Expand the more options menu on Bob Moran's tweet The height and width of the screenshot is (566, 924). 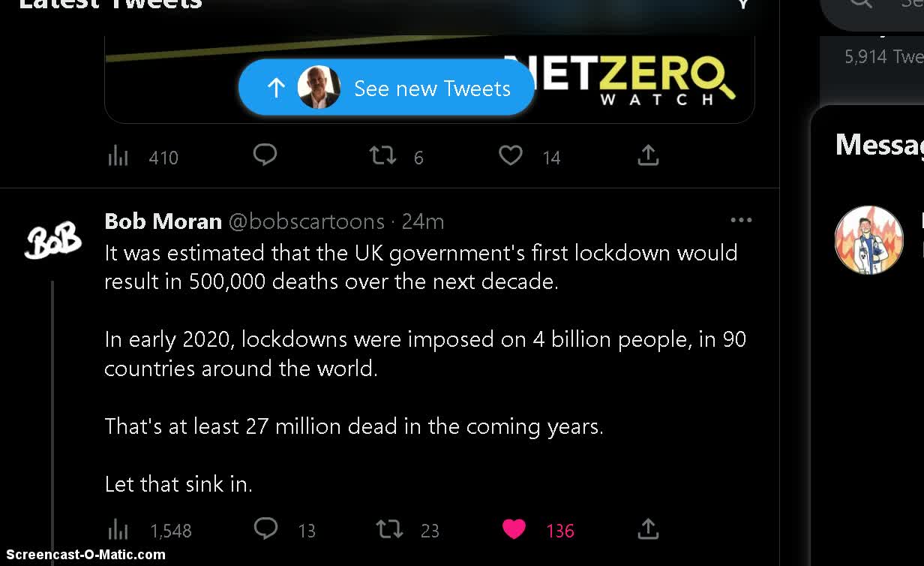point(740,220)
